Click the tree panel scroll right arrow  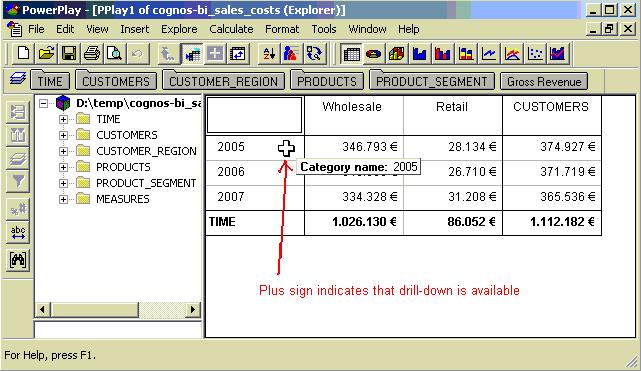click(x=193, y=310)
